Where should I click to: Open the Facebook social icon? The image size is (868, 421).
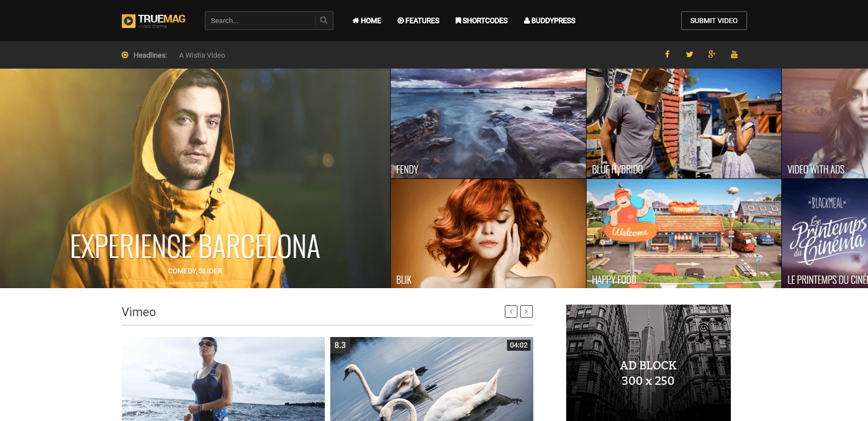[667, 54]
